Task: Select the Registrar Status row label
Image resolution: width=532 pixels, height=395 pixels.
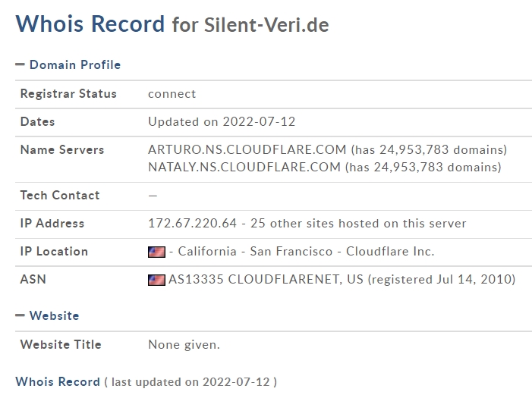Action: pyautogui.click(x=68, y=93)
